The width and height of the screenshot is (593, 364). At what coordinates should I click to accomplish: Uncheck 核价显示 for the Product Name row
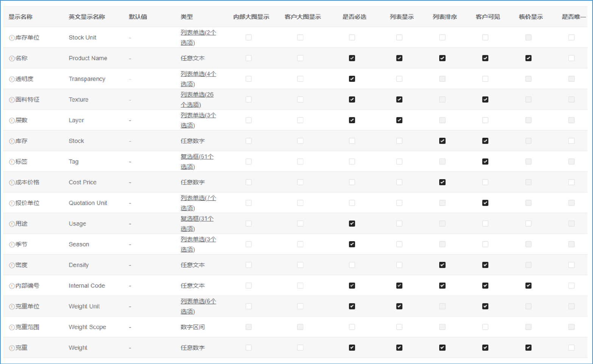[x=528, y=58]
